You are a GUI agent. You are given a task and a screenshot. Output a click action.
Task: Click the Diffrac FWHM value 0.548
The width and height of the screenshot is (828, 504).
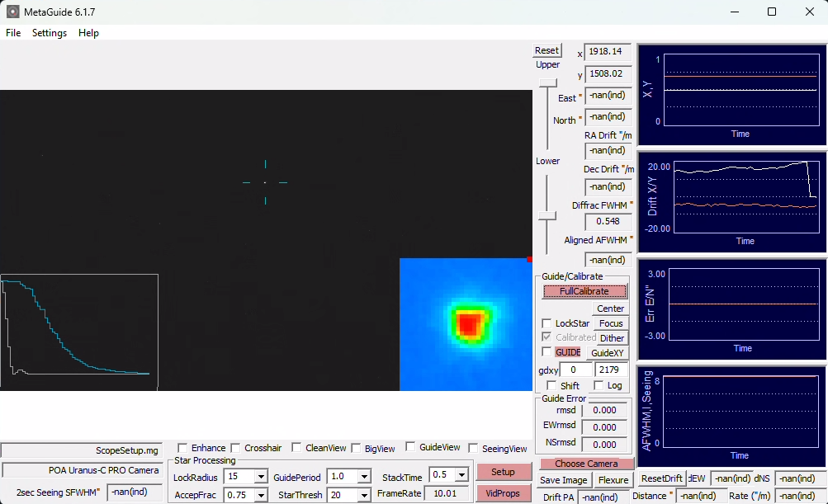(x=608, y=222)
